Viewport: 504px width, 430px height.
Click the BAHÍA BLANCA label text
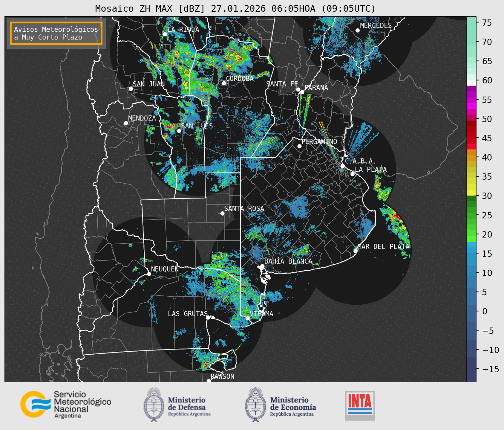pos(288,261)
